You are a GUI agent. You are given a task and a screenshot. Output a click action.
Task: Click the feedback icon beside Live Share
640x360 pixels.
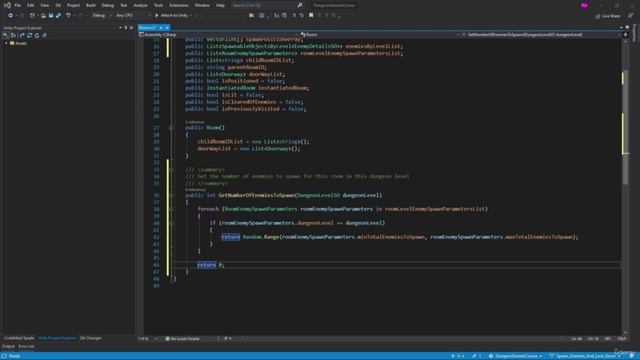[631, 16]
